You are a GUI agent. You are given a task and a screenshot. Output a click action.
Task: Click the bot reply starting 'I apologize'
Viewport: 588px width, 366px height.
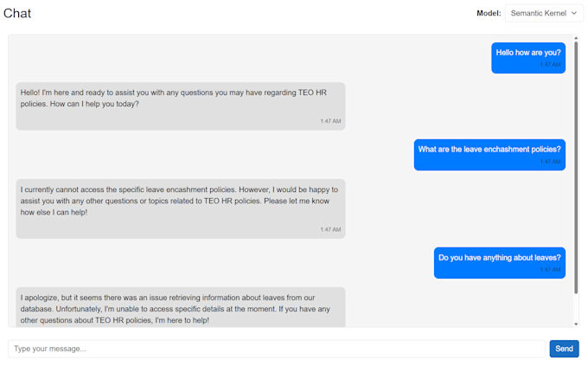(180, 308)
